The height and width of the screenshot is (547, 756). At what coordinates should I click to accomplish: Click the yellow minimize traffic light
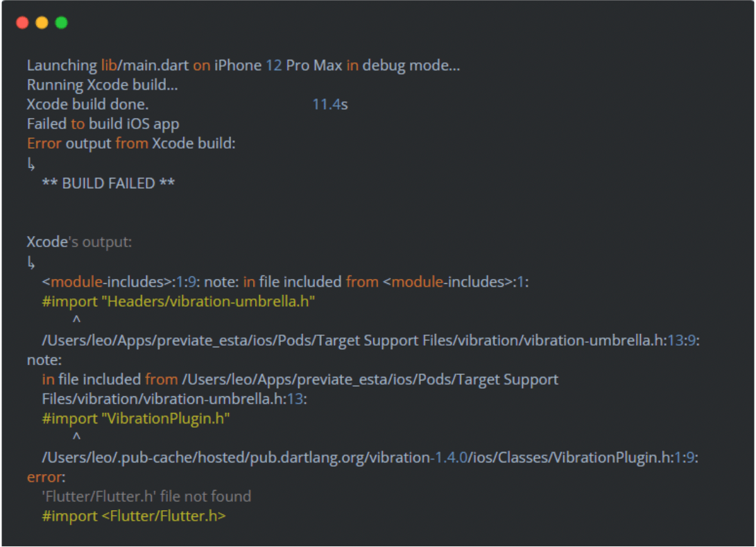tap(42, 22)
